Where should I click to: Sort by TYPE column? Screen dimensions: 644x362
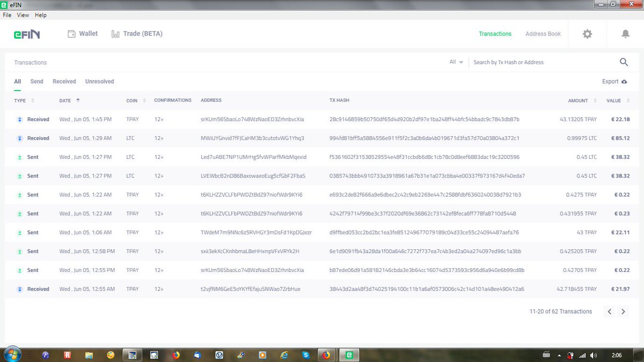tap(24, 100)
